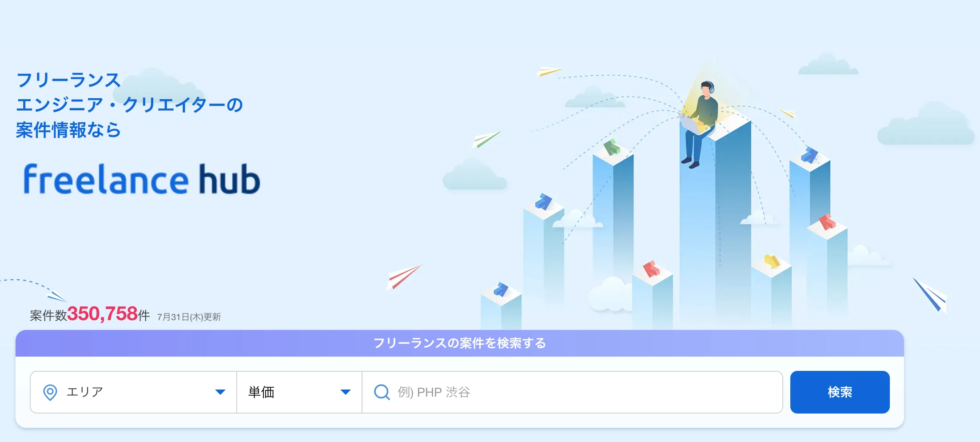The width and height of the screenshot is (980, 442).
Task: Click the small blue paper airplane above 案件数
Action: pyautogui.click(x=56, y=296)
